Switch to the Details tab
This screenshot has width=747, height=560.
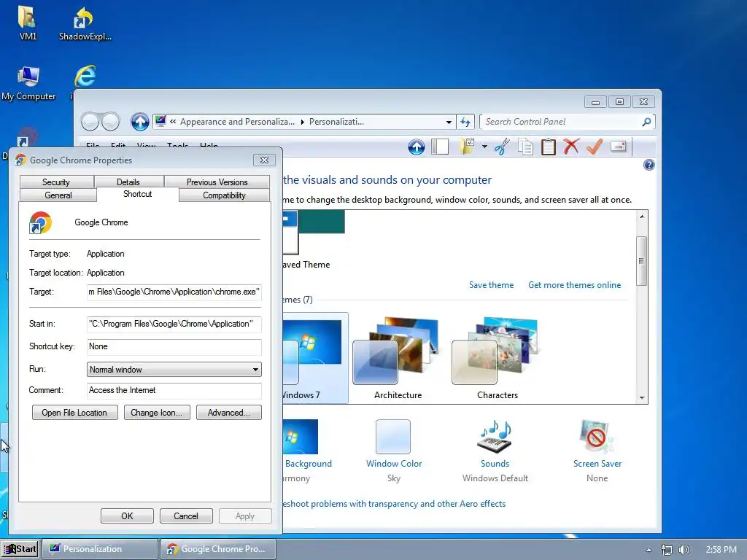[x=128, y=182]
